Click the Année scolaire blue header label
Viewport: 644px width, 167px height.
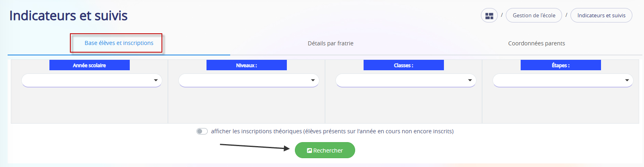(90, 65)
